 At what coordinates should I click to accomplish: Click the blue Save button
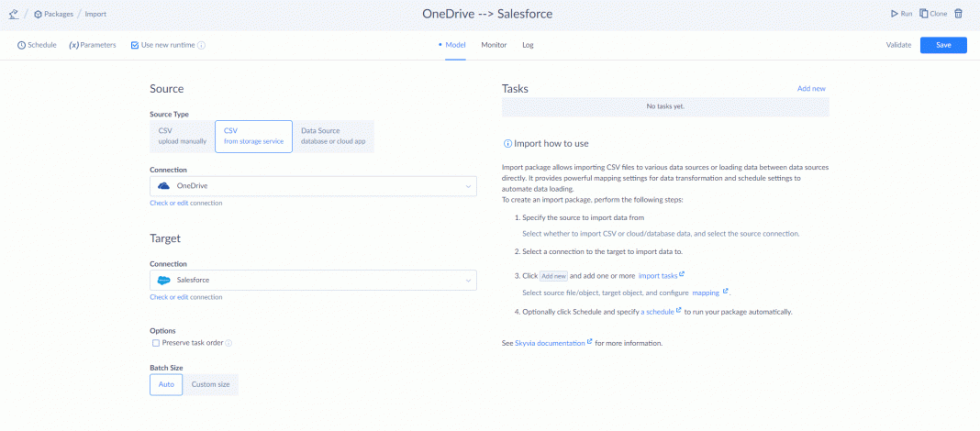point(943,45)
